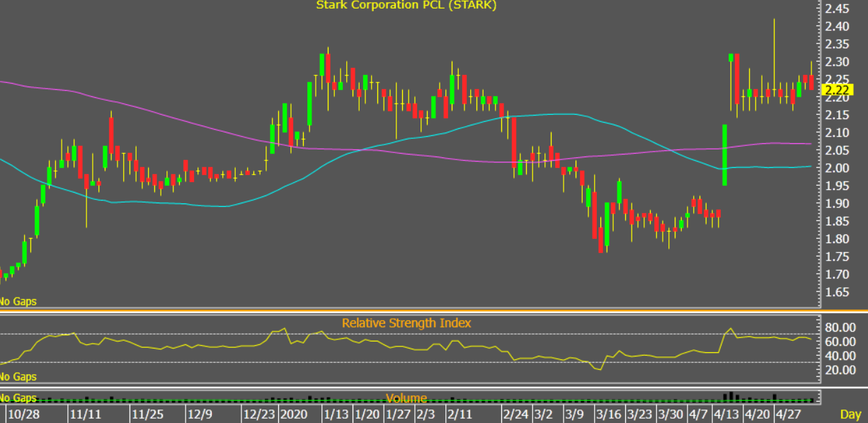Click the Day timeframe label

(850, 414)
